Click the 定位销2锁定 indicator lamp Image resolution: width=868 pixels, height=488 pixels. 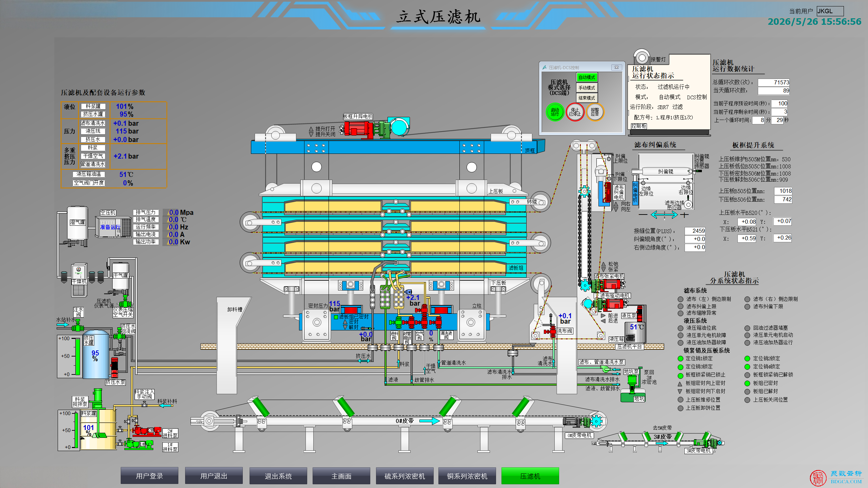pos(747,359)
